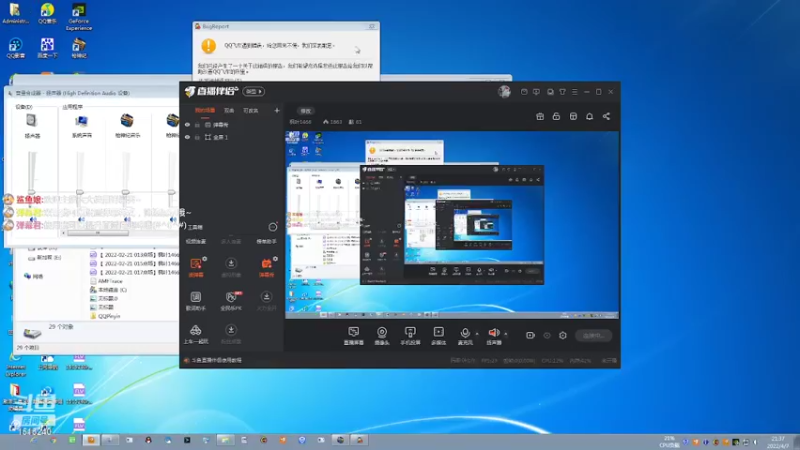Click the circular icon in the toolbox header
Image resolution: width=800 pixels, height=450 pixels.
click(273, 227)
